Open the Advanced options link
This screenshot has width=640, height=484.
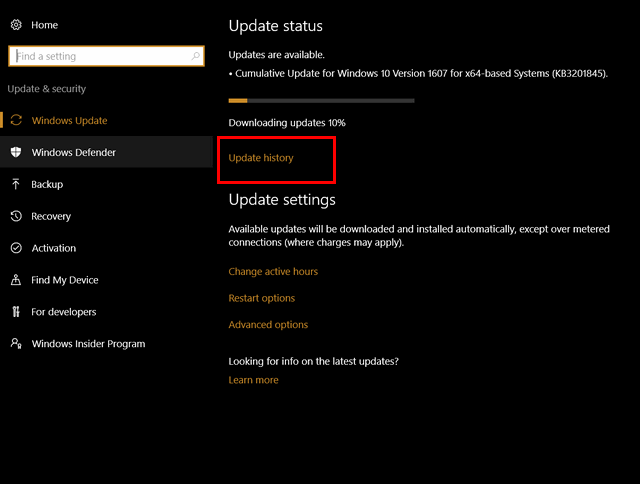click(268, 325)
